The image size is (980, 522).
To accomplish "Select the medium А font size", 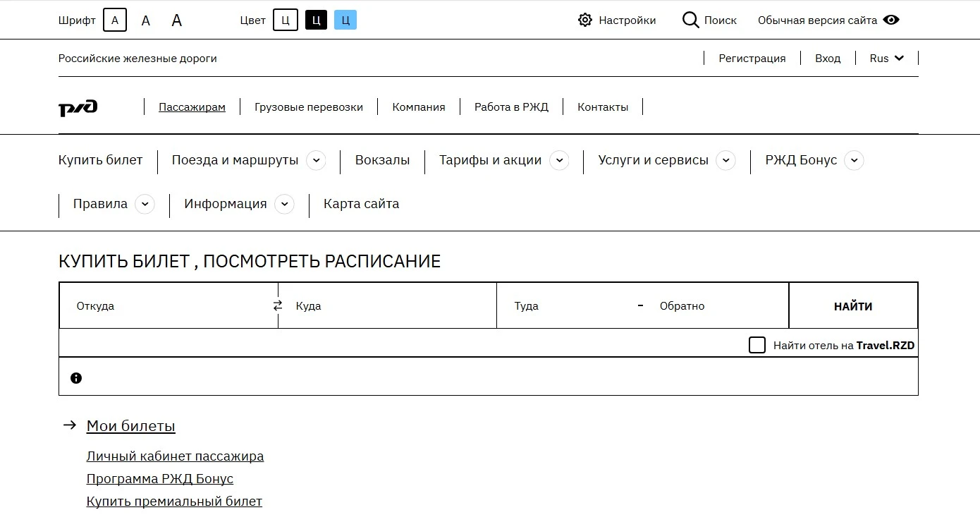I will (145, 19).
